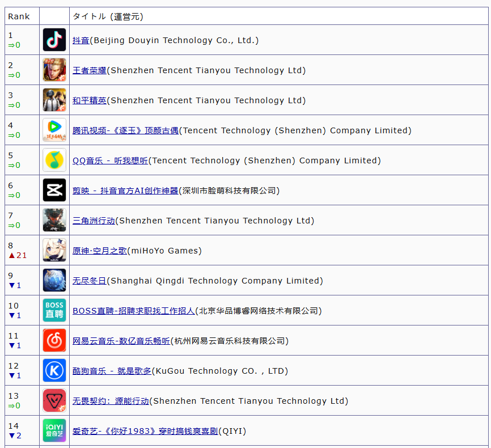
Task: Click the iQIYI 爱奇艺 app icon
Action: pos(54,431)
